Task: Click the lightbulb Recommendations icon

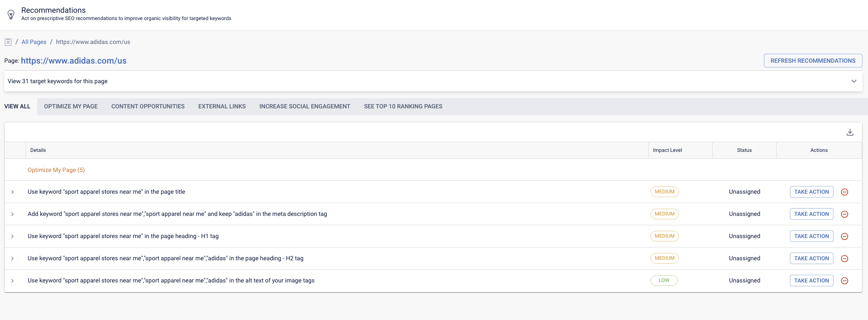Action: click(11, 15)
